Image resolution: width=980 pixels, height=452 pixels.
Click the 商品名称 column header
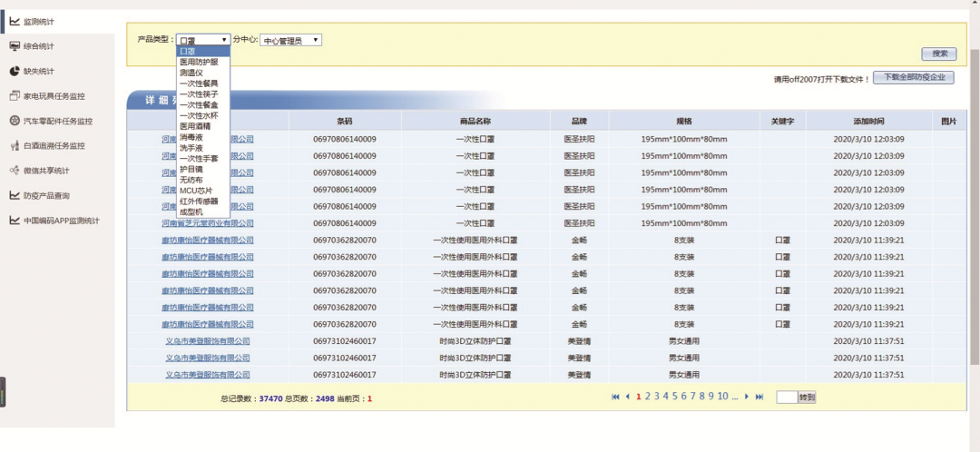pos(475,122)
